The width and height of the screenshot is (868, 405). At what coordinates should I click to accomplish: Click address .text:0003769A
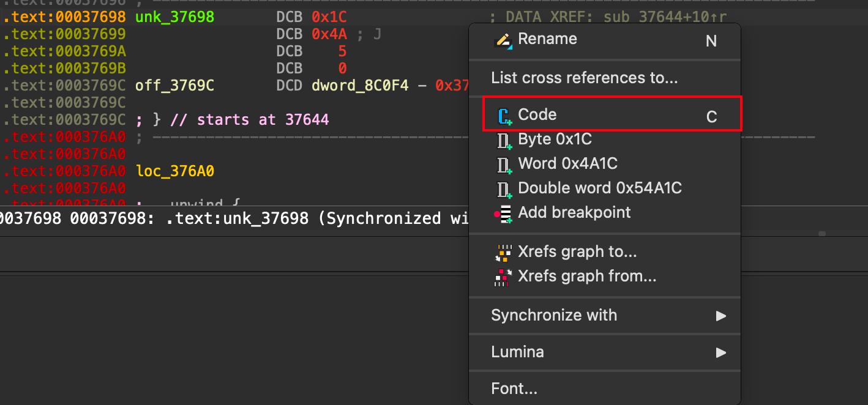pyautogui.click(x=64, y=51)
